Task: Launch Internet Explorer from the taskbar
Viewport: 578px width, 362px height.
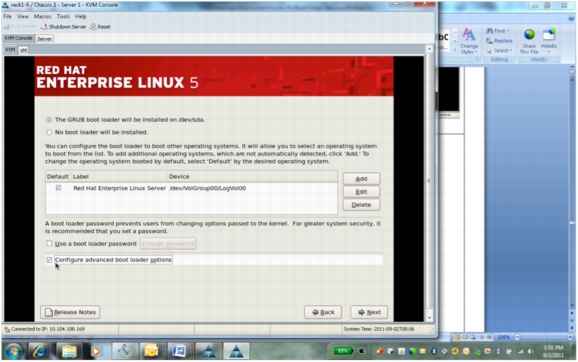Action: (39, 351)
